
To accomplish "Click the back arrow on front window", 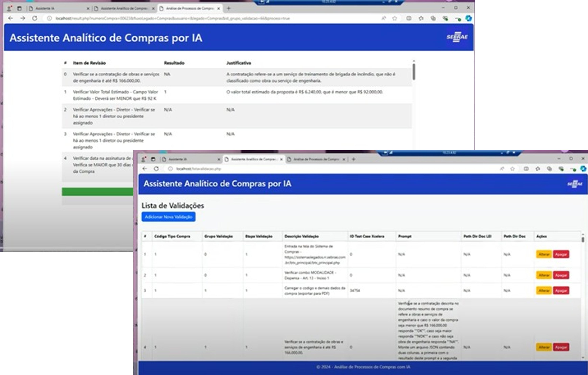I will (145, 168).
